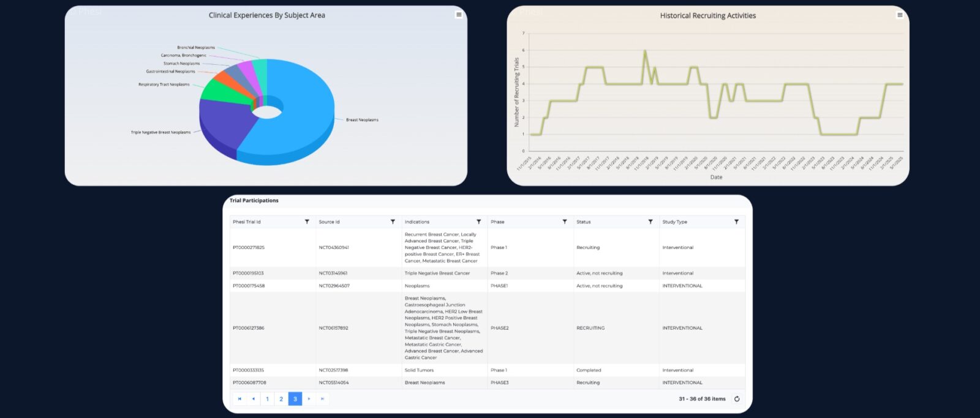Click the filter icon on Phesi Trial Id
This screenshot has width=980, height=418.
tap(307, 222)
